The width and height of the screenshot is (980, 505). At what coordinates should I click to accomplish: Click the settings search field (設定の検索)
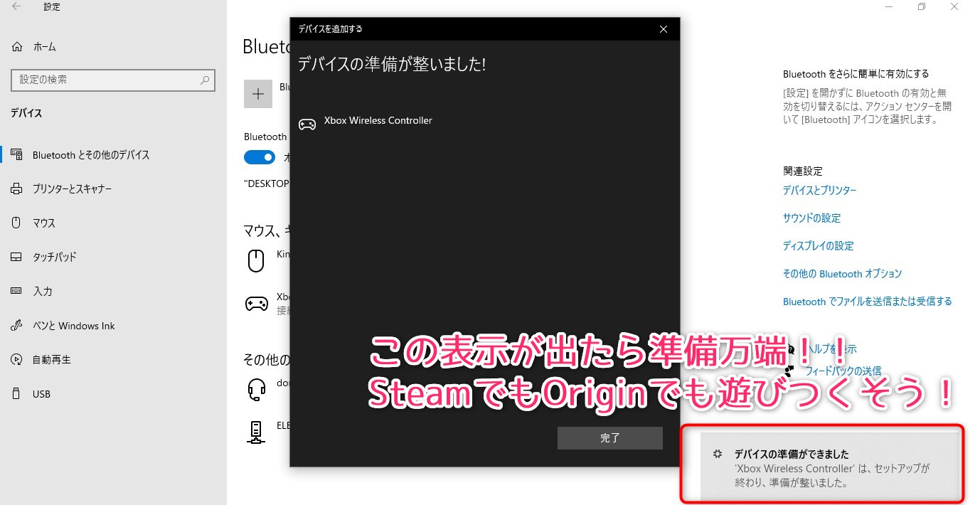(113, 80)
